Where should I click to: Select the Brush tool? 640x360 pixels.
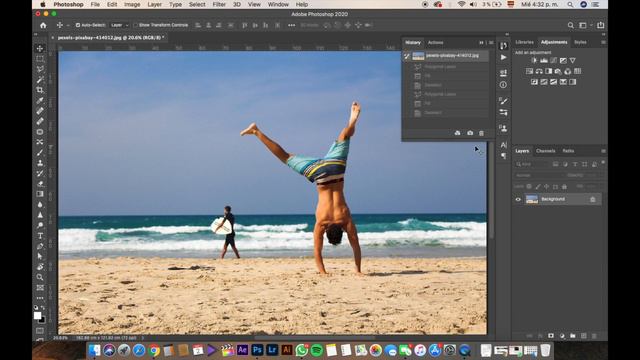(x=40, y=152)
